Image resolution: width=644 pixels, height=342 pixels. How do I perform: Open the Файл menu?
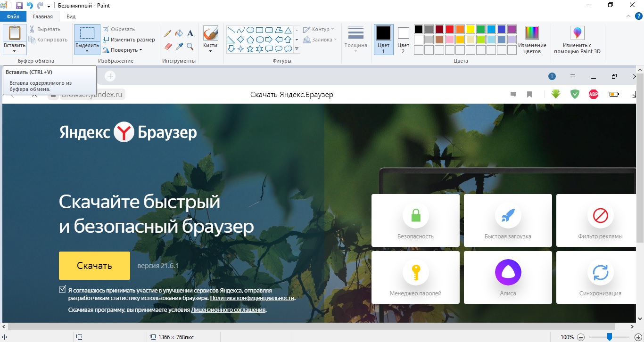(x=13, y=16)
